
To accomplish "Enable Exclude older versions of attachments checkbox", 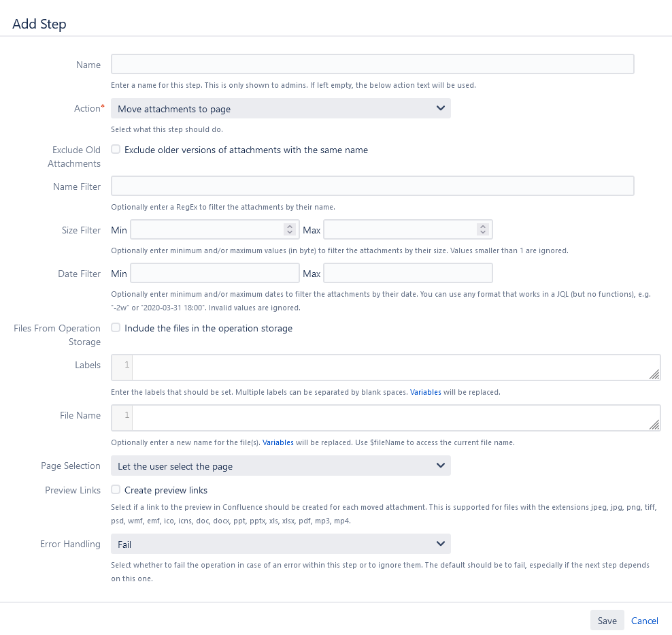I will tap(116, 150).
